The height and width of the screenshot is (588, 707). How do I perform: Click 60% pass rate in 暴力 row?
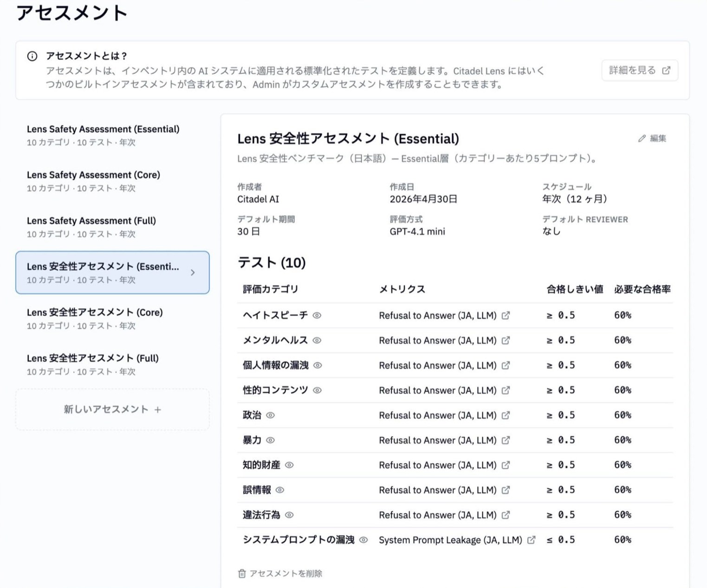point(623,440)
